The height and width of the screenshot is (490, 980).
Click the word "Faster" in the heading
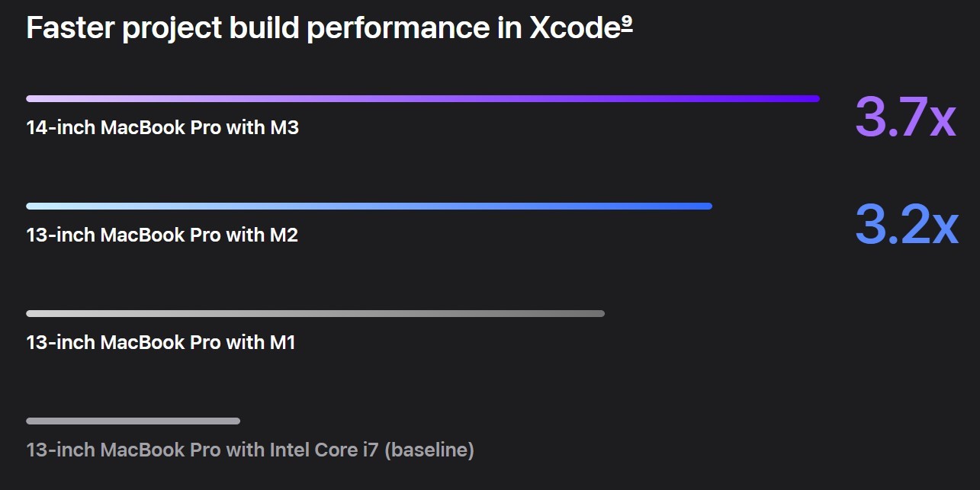70,29
